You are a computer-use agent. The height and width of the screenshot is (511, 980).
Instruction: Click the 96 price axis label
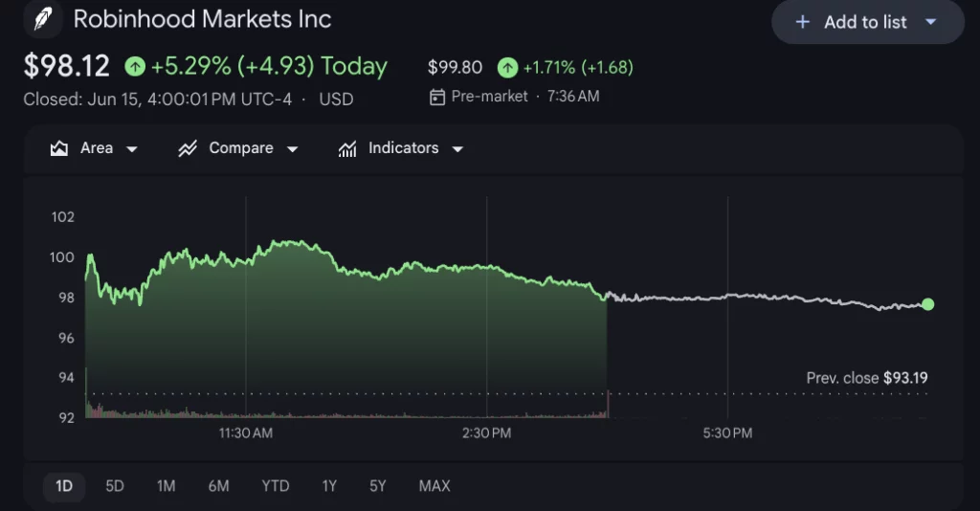pos(66,338)
